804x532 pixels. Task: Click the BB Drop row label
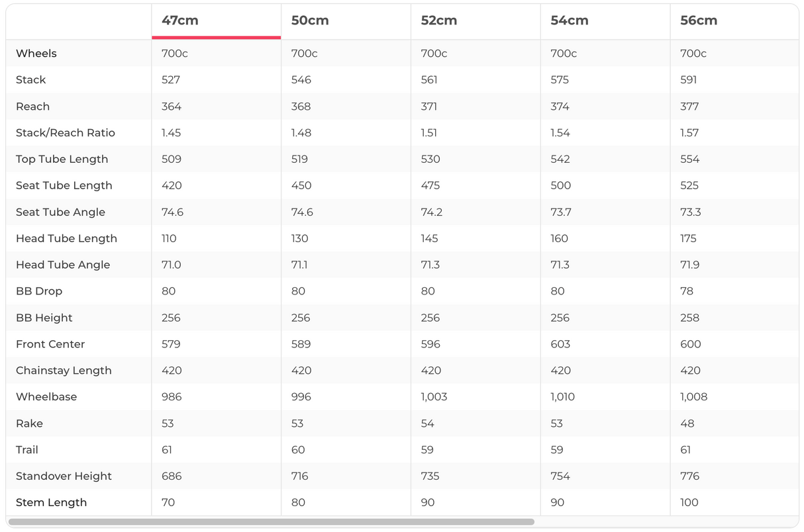[x=39, y=291]
